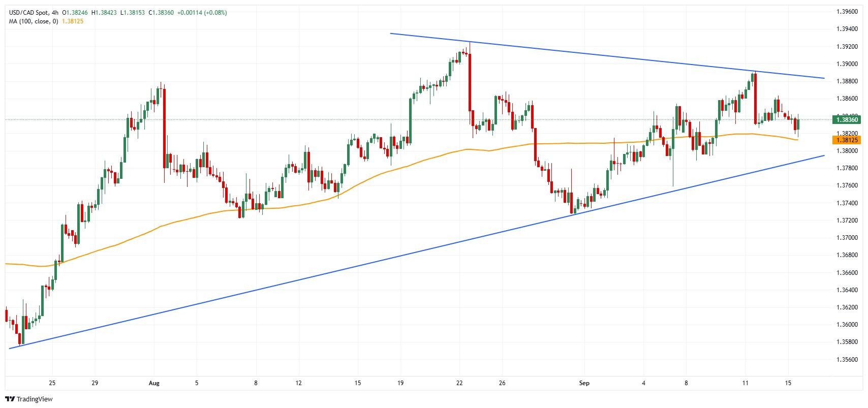
Task: Click the green 1.38360 price tag on axis
Action: [x=846, y=120]
